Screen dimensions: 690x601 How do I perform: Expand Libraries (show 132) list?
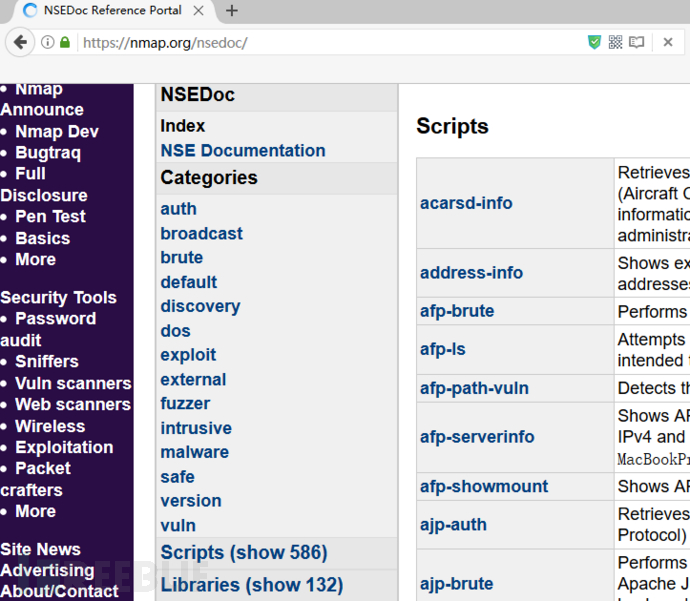(251, 585)
